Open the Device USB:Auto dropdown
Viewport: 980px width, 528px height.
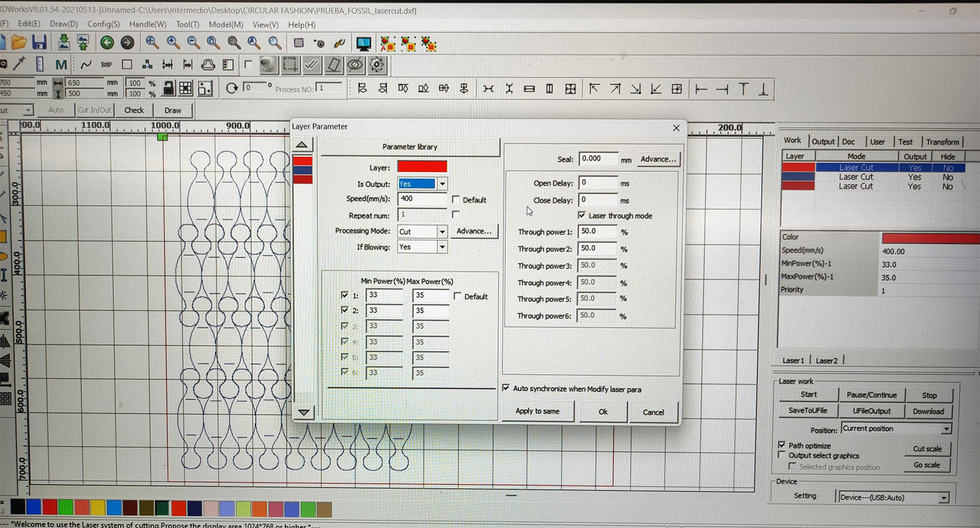pyautogui.click(x=944, y=497)
